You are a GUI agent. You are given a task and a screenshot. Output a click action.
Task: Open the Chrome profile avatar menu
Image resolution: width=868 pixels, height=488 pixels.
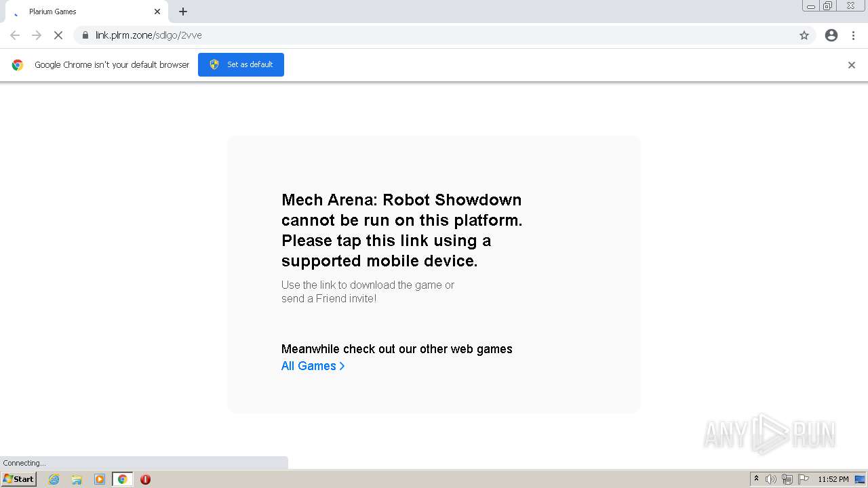(831, 35)
